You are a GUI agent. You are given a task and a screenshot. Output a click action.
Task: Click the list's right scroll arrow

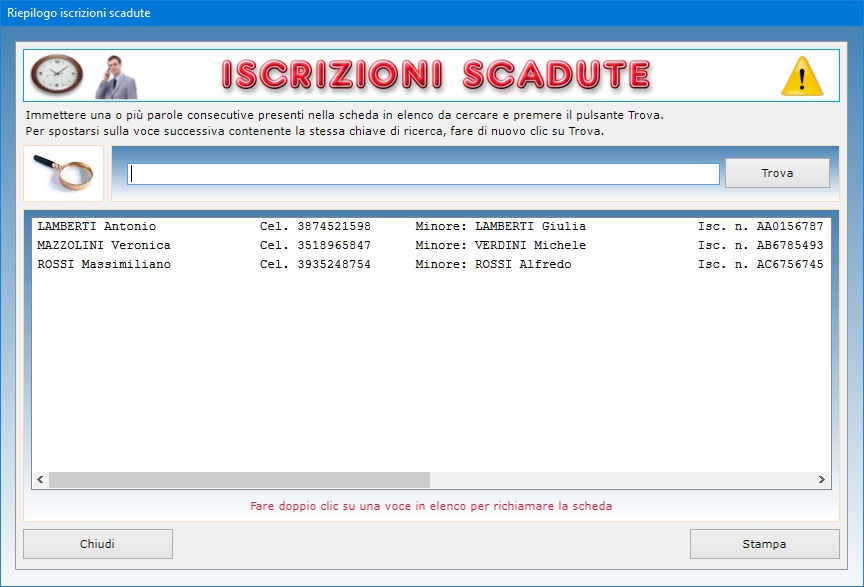(822, 480)
